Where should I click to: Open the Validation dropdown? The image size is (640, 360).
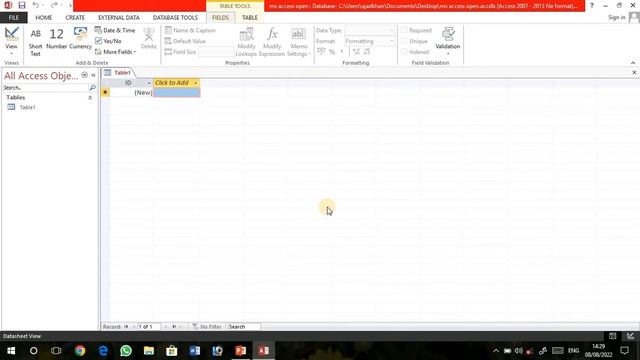pos(448,41)
